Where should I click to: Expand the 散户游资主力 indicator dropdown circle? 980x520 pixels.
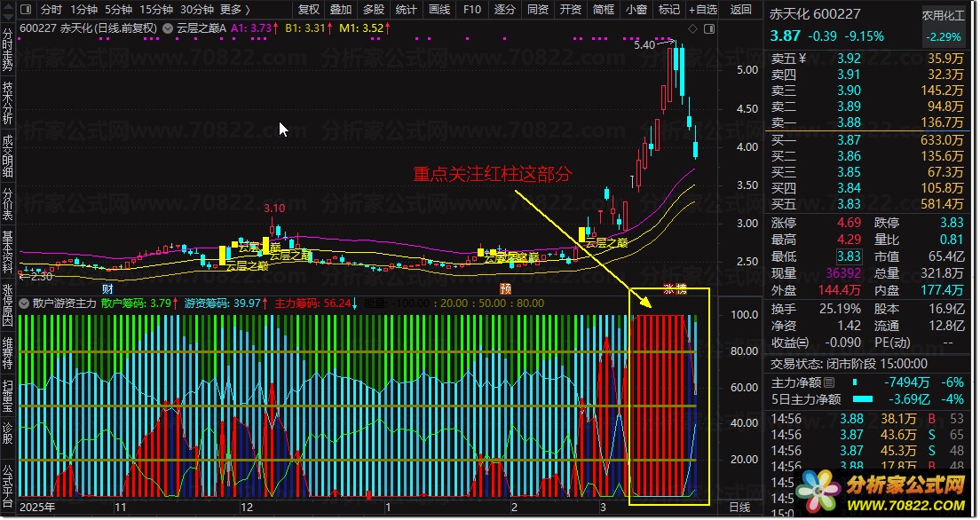point(24,303)
